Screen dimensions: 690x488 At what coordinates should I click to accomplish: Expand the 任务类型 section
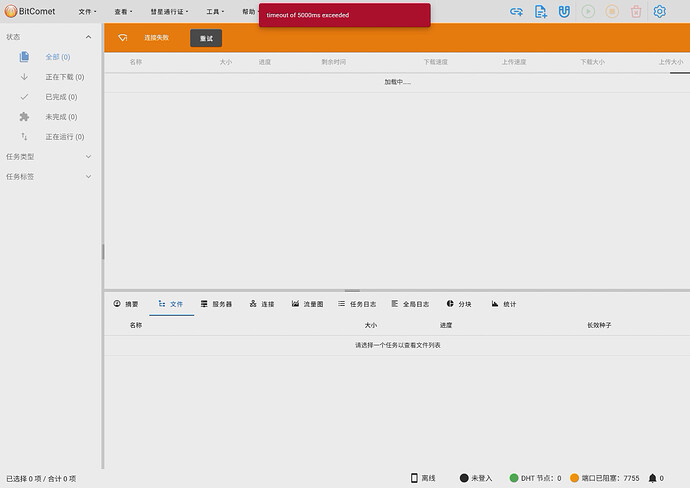tap(88, 157)
